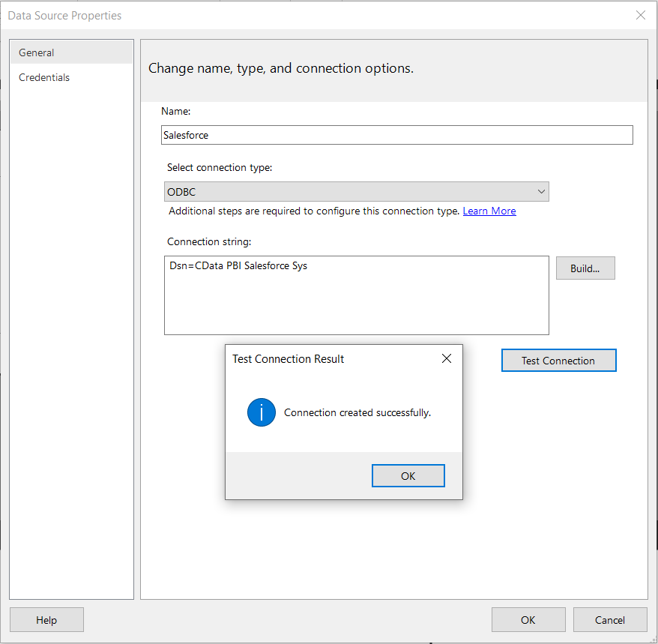The image size is (658, 644).
Task: Click the Data Source Properties title bar
Action: point(300,15)
